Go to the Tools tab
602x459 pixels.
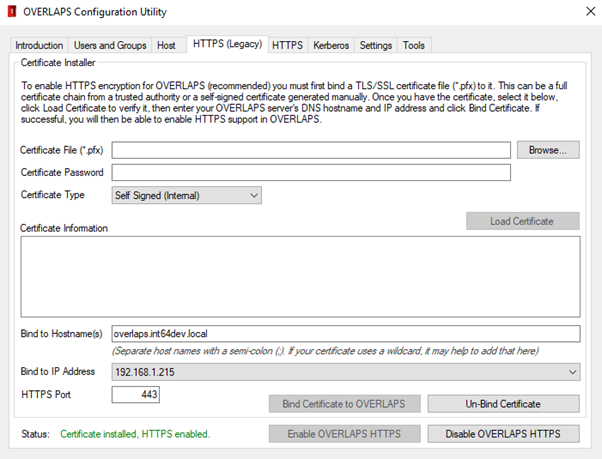click(414, 45)
